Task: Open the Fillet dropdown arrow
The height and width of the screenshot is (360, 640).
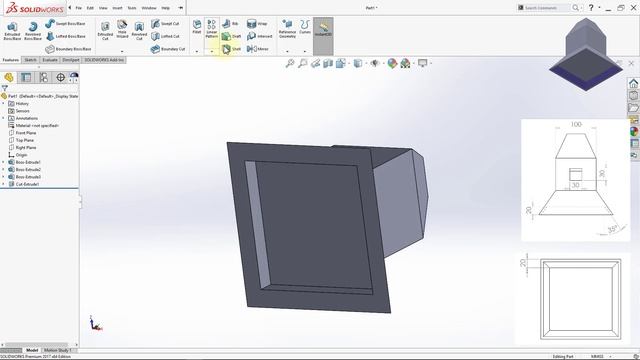Action: click(197, 51)
